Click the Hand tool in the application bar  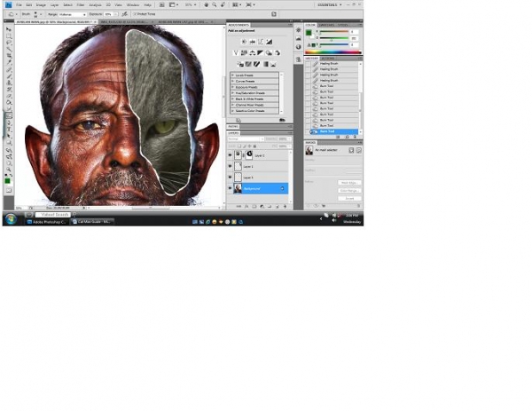point(206,5)
